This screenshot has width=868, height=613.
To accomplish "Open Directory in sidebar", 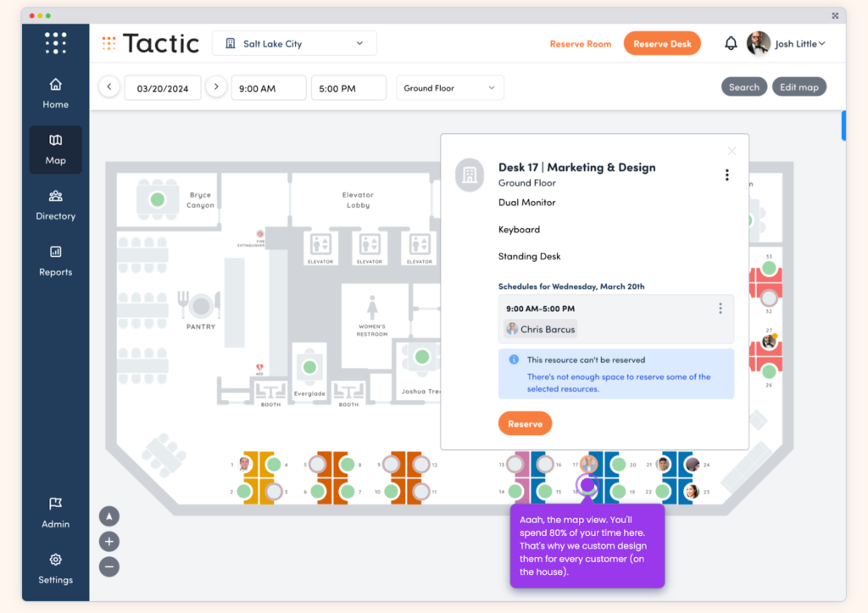I will coord(55,205).
